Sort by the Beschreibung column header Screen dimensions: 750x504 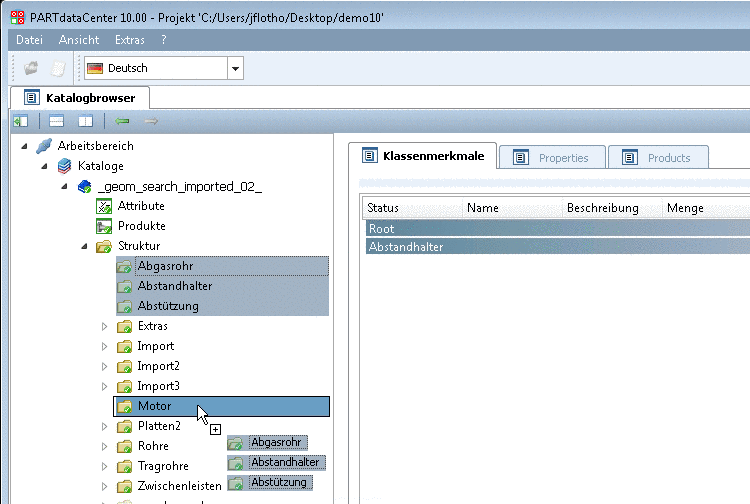[612, 208]
